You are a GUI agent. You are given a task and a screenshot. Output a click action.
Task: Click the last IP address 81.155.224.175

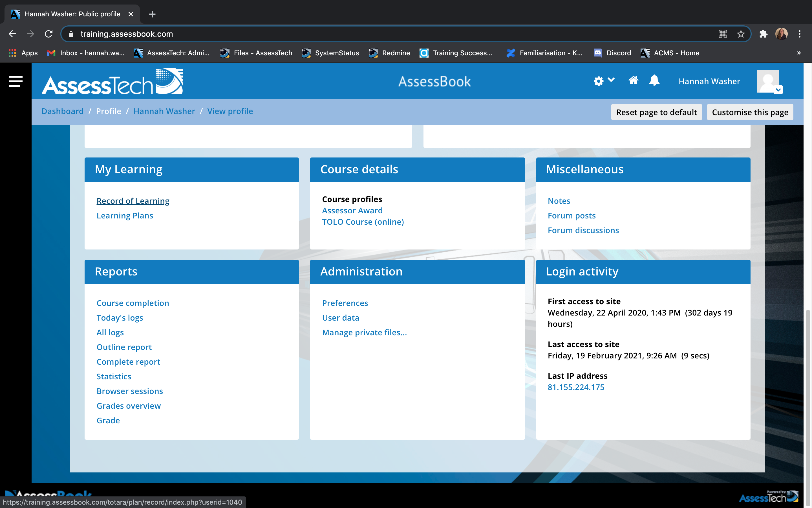click(x=576, y=387)
